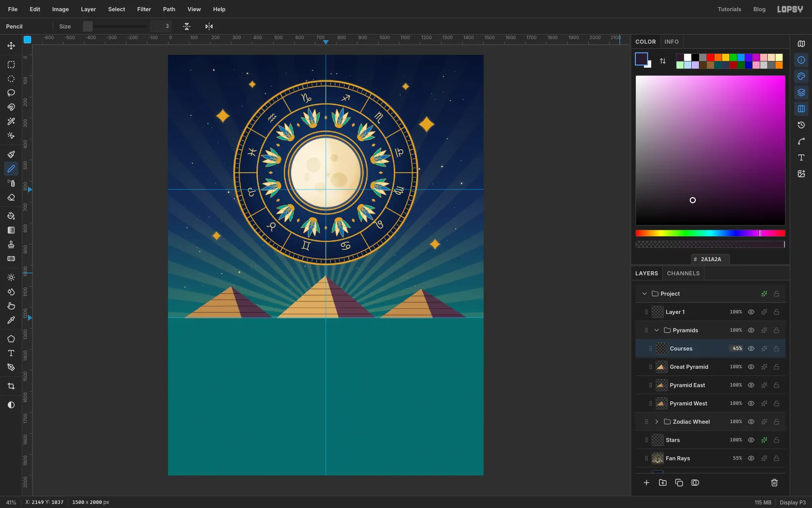This screenshot has width=812, height=508.
Task: Toggle visibility of Fan Rays layer
Action: coord(751,458)
